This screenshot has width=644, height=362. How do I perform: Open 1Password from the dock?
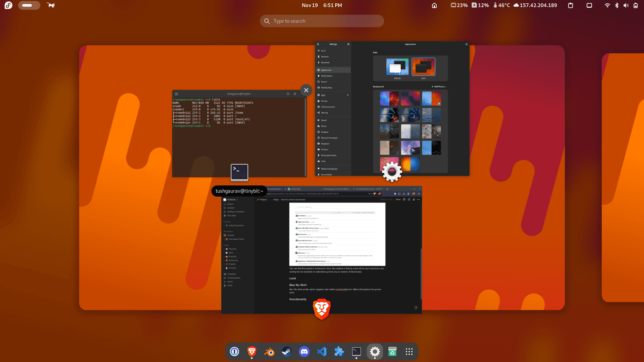pos(234,352)
